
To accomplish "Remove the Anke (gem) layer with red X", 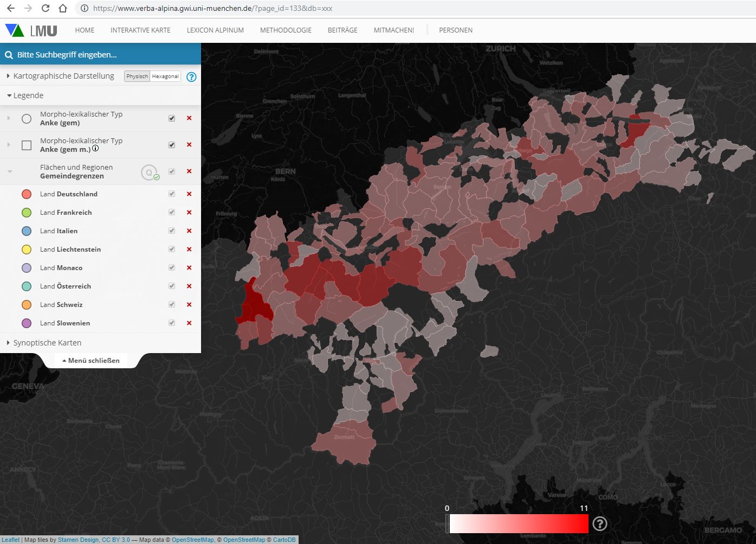I will (189, 118).
